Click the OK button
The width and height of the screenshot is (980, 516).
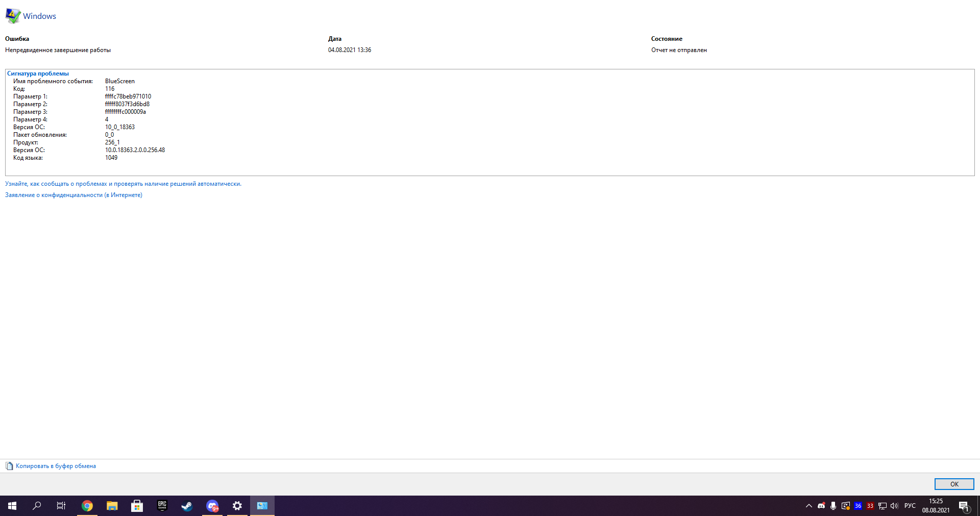click(x=953, y=484)
